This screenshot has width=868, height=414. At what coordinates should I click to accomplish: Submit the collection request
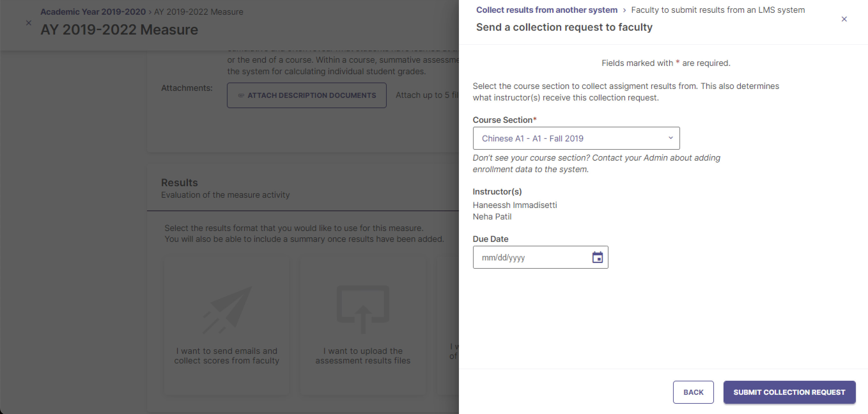[x=789, y=392]
